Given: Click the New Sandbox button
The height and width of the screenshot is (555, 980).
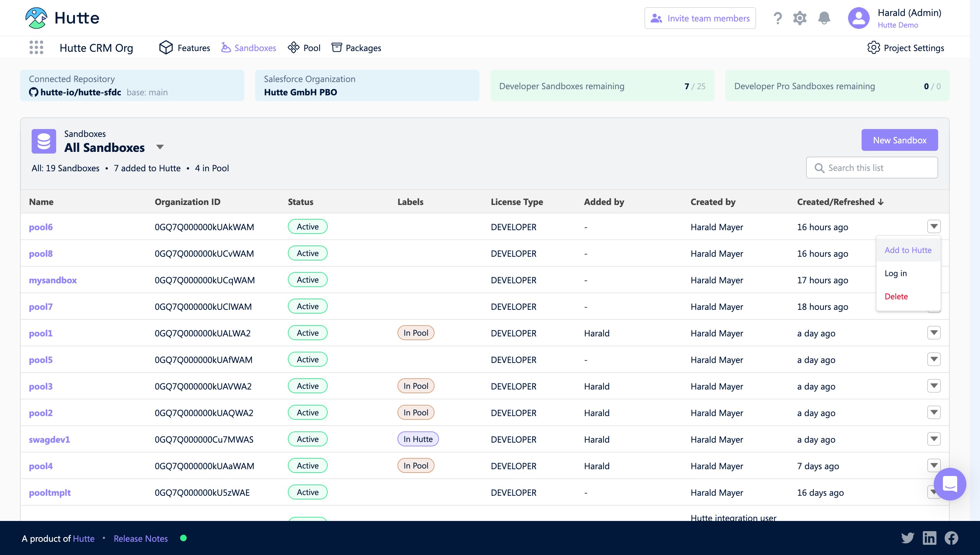Looking at the screenshot, I should click(899, 140).
